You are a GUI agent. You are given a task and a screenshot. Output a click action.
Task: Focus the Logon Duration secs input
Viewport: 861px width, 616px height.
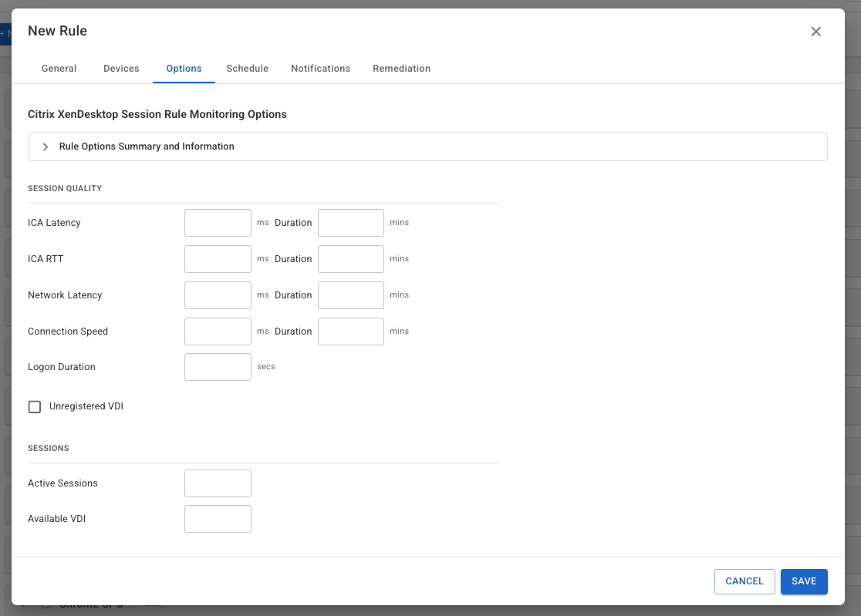[x=218, y=367]
